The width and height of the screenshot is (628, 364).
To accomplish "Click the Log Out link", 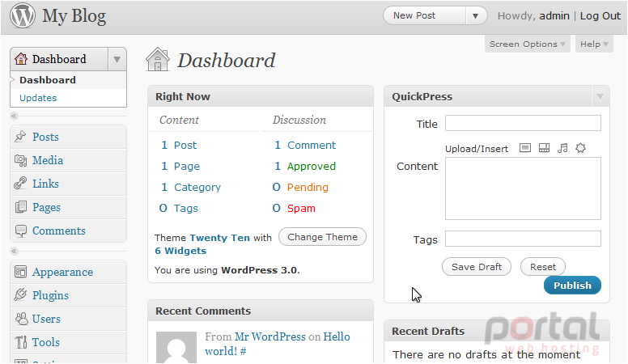I will click(600, 16).
